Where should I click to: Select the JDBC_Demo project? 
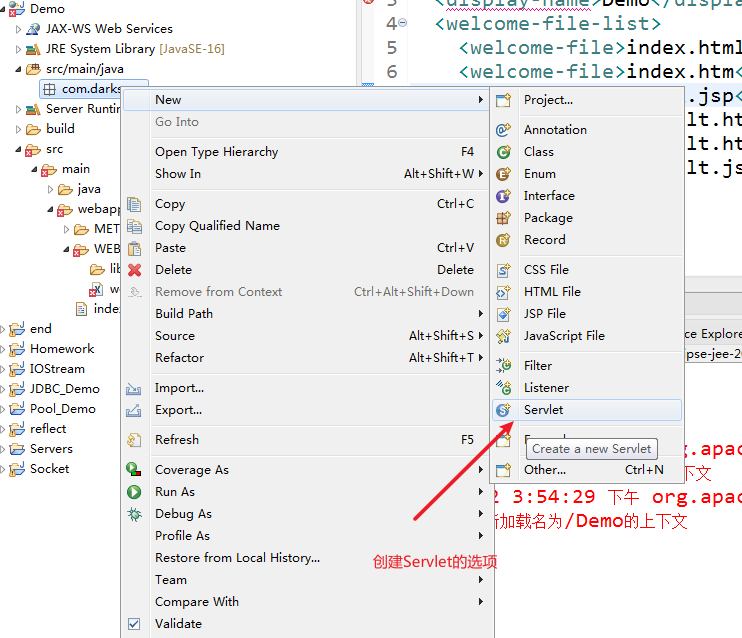[65, 389]
